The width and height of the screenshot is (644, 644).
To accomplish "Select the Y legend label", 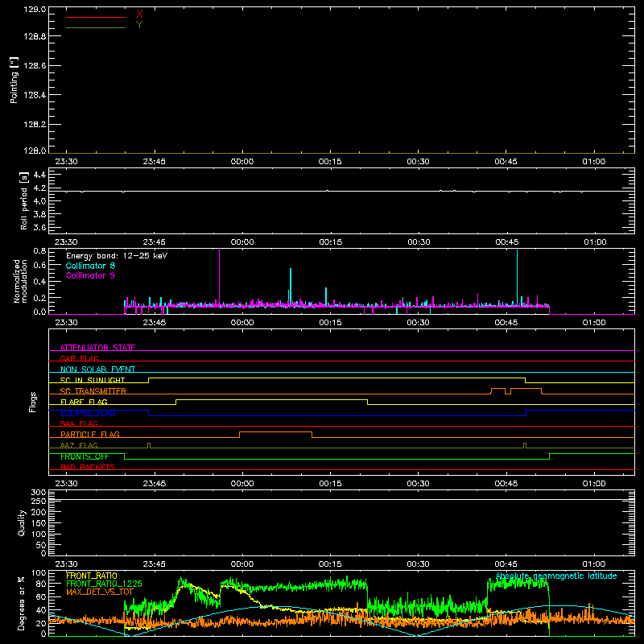I will click(x=139, y=25).
